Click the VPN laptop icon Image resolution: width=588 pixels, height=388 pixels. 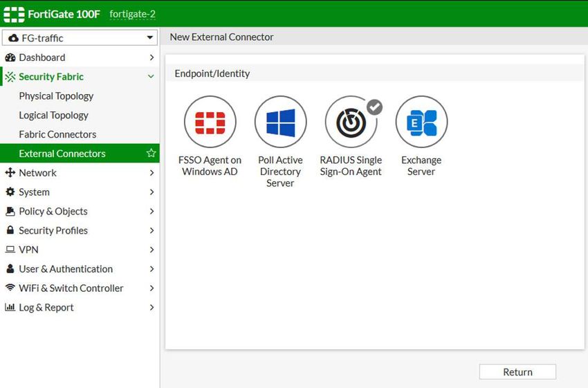click(10, 249)
